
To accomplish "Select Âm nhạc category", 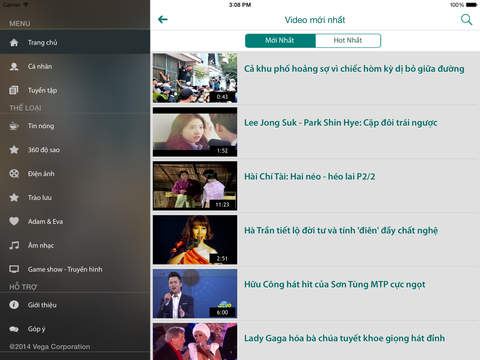I will point(75,245).
